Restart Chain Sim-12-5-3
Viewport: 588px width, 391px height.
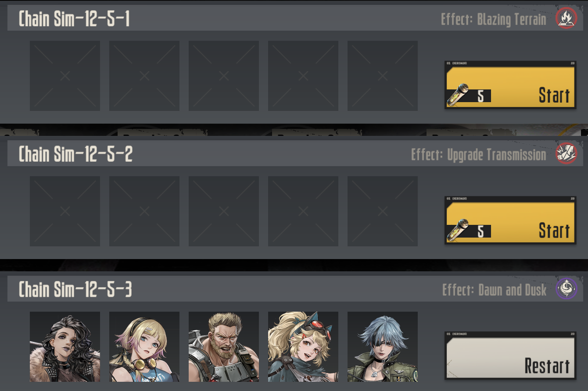[x=510, y=355]
